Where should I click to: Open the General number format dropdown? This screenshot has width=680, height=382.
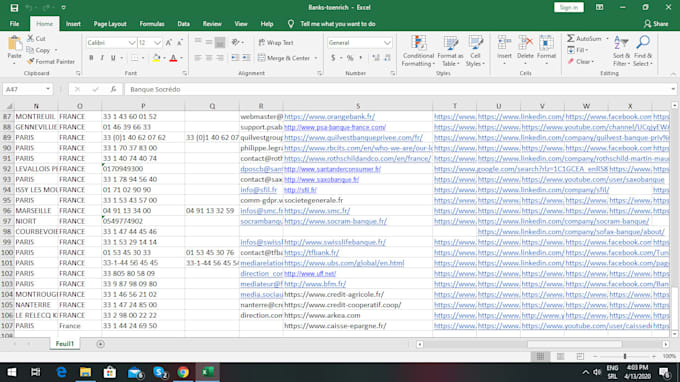(x=387, y=43)
